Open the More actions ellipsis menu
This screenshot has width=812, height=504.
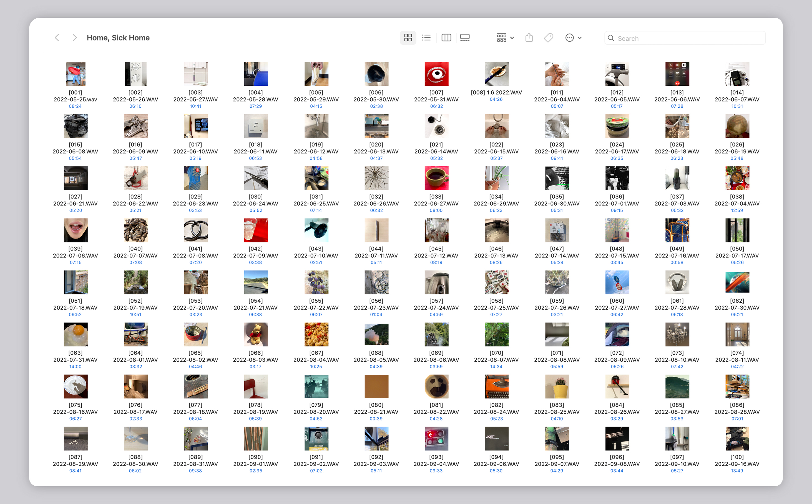coord(574,38)
